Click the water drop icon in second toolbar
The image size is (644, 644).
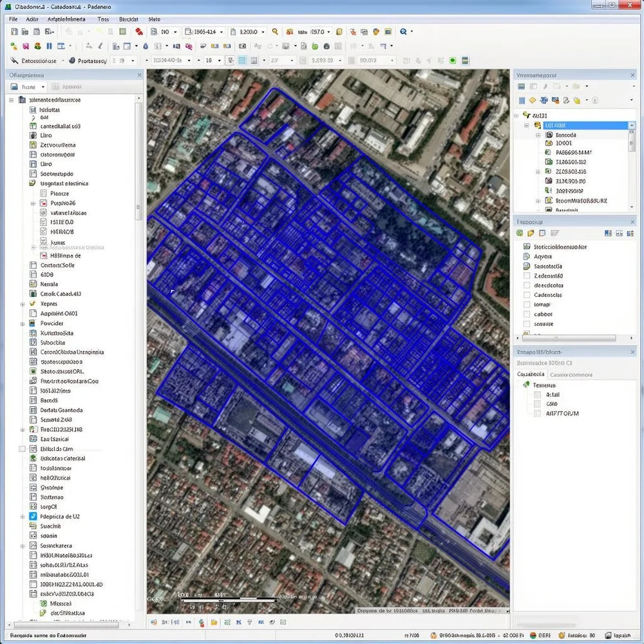click(x=146, y=46)
